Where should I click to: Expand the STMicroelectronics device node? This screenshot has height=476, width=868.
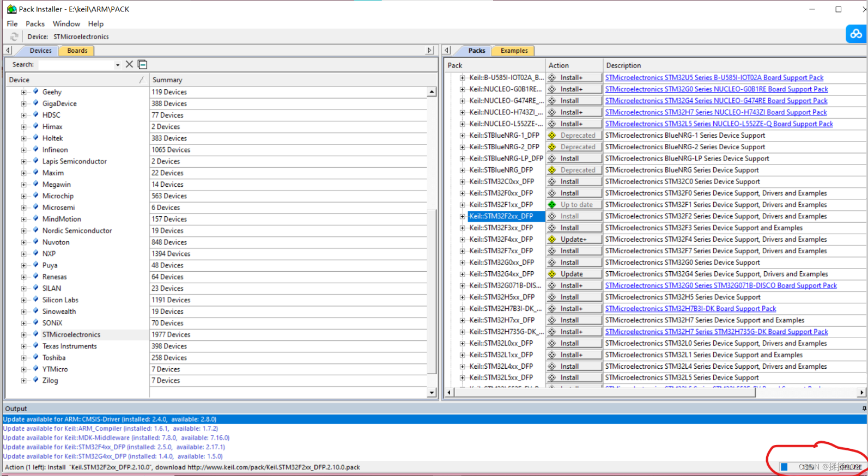click(23, 335)
